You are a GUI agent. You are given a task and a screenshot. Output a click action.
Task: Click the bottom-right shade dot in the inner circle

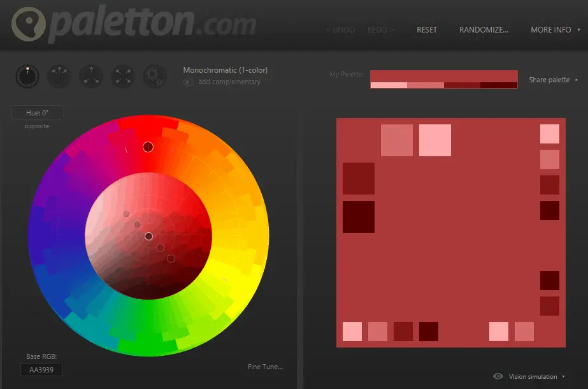(x=171, y=258)
